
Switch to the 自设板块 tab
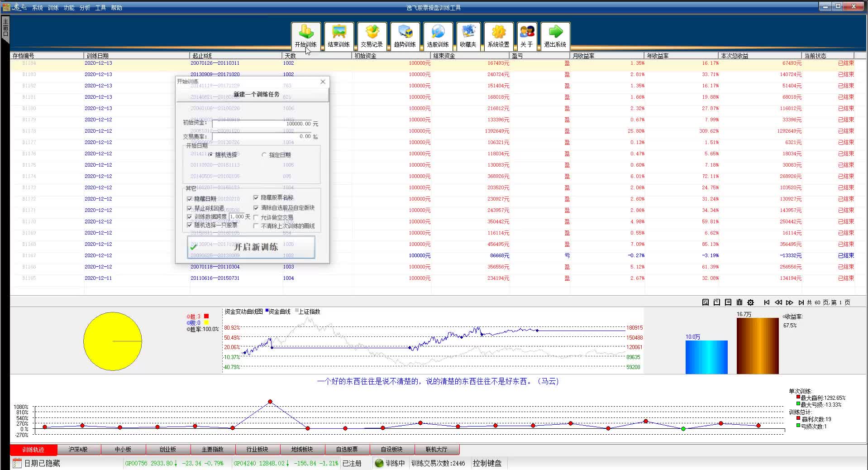point(392,450)
